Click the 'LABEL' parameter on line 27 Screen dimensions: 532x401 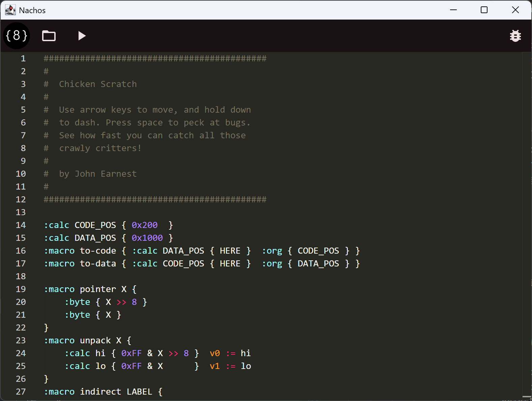click(x=140, y=392)
